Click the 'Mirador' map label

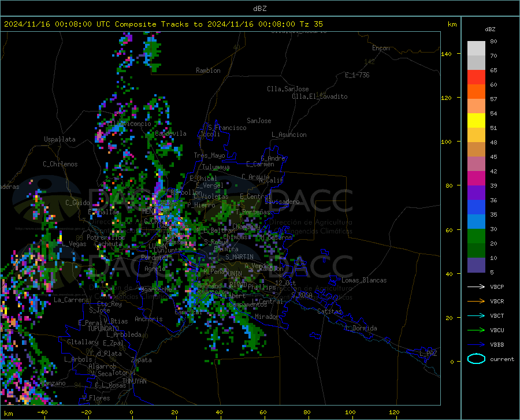(x=266, y=317)
